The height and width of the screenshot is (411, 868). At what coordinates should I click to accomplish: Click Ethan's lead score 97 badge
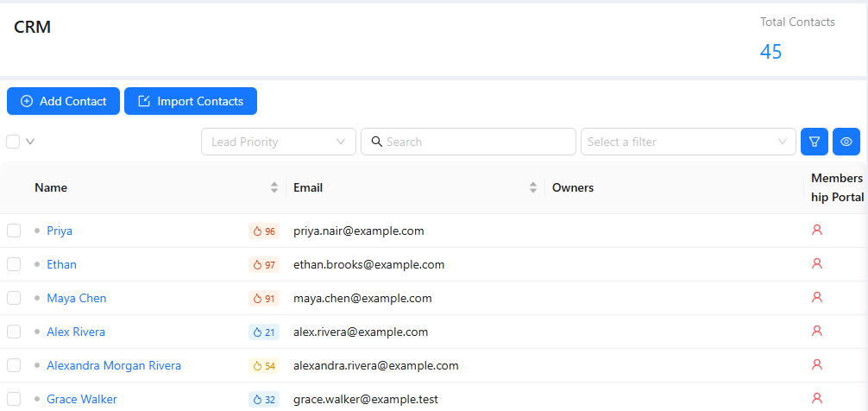click(264, 265)
